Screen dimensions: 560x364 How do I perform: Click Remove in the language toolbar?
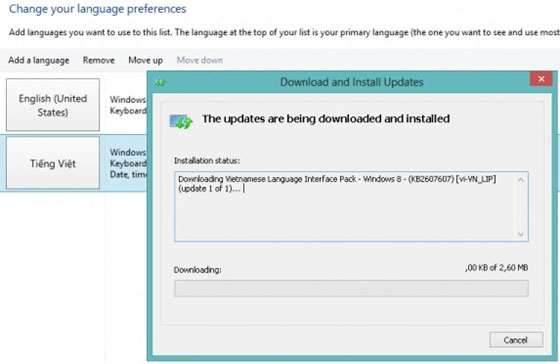[x=99, y=60]
